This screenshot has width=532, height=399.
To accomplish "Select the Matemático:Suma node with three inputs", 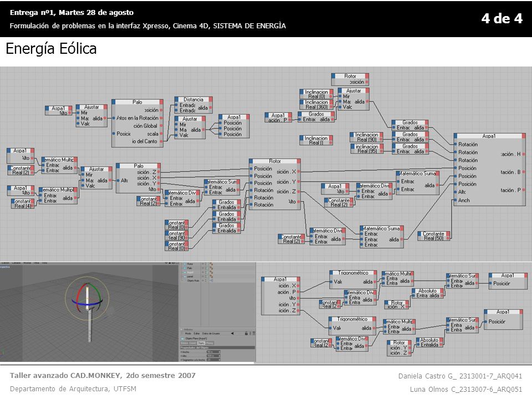I will (382, 237).
